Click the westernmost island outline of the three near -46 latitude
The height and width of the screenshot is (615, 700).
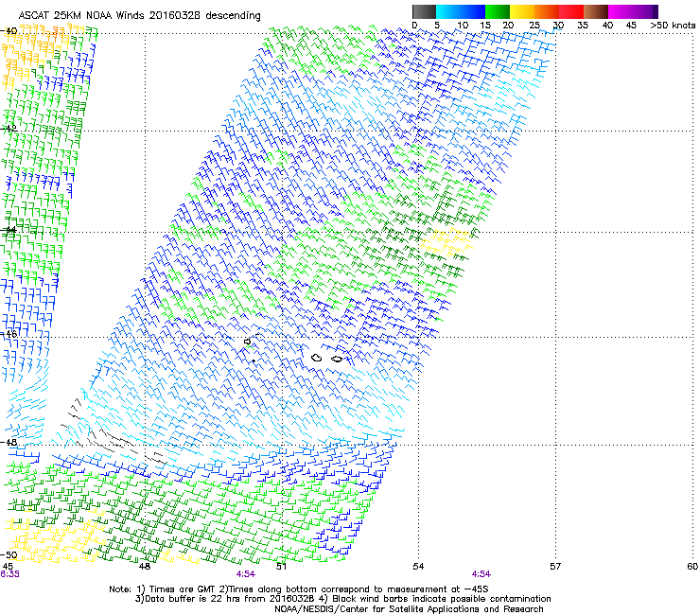[248, 342]
